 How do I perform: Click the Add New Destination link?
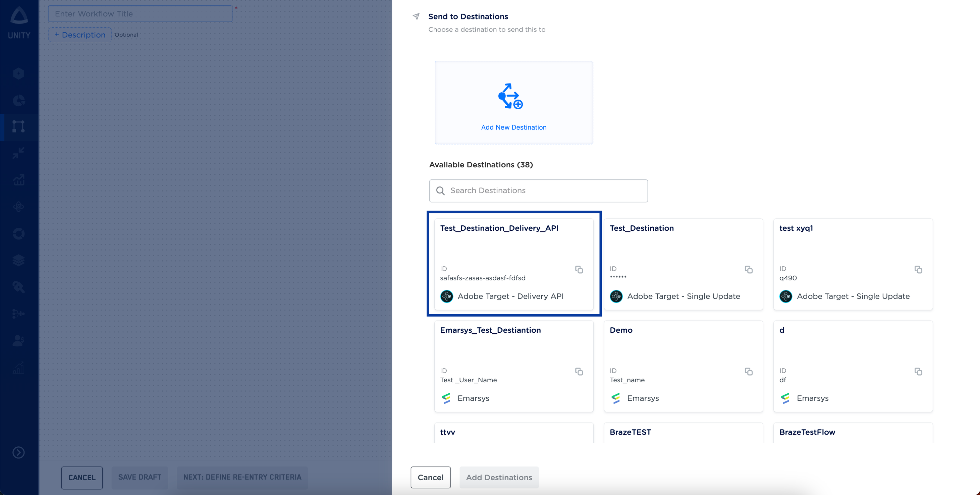(x=513, y=127)
